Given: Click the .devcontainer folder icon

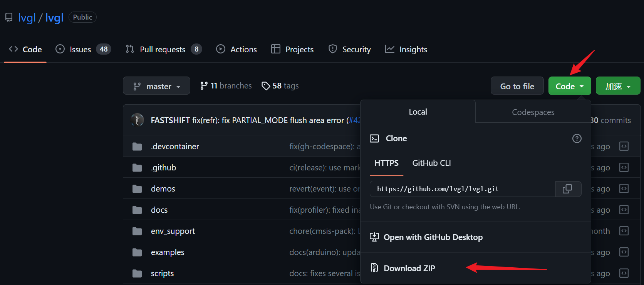Looking at the screenshot, I should (x=137, y=147).
